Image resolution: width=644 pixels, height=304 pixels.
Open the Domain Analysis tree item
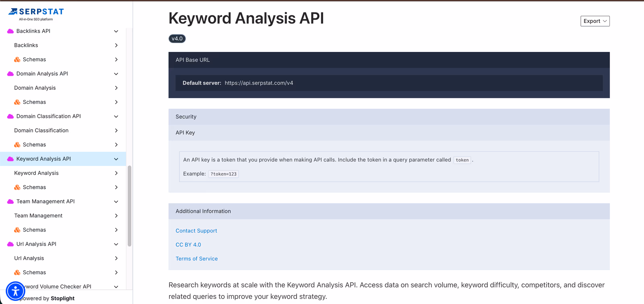click(x=63, y=88)
